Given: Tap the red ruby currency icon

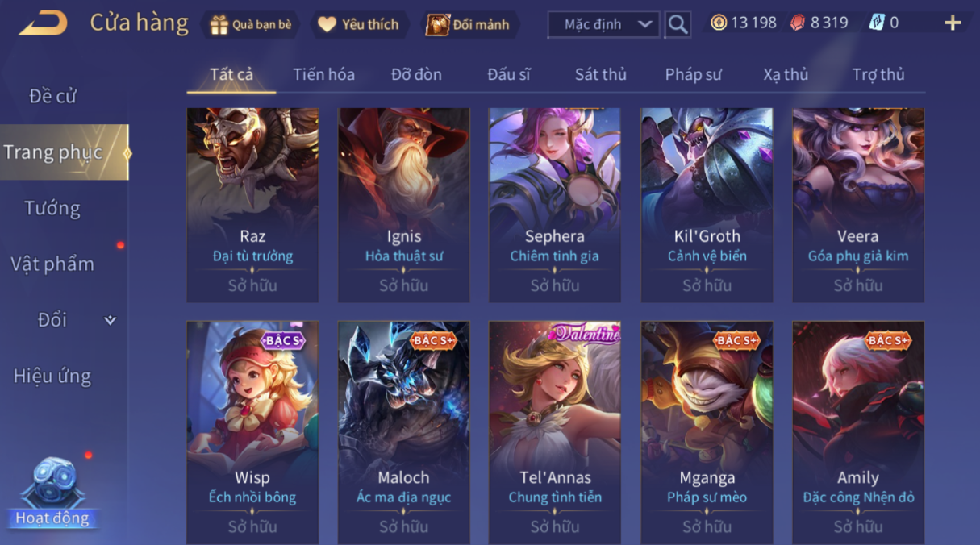Looking at the screenshot, I should click(x=798, y=23).
